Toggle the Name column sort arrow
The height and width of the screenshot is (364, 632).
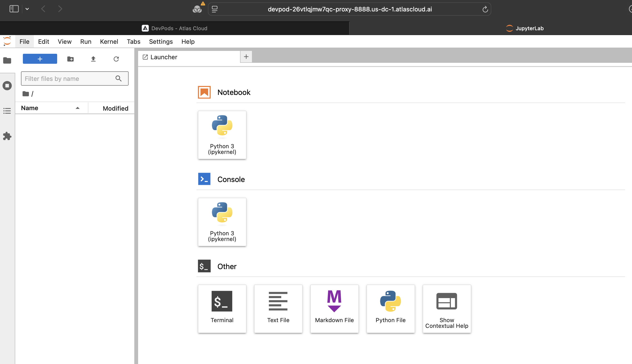(78, 108)
